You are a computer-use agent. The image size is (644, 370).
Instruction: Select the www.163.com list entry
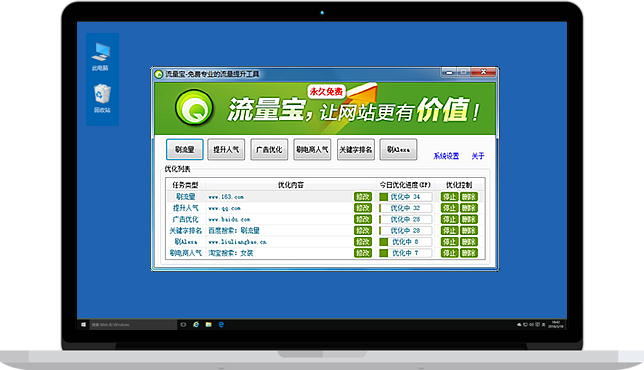(226, 197)
